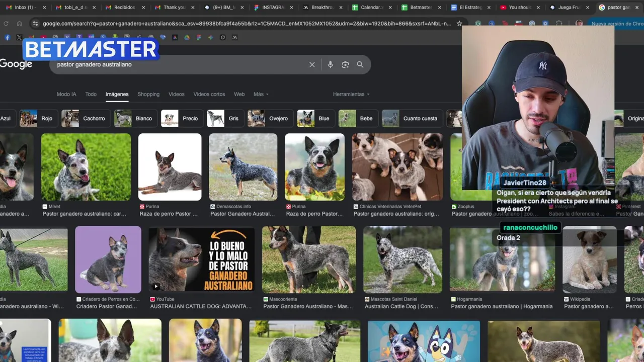Image resolution: width=644 pixels, height=362 pixels.
Task: Filter images by Precio chip
Action: pyautogui.click(x=182, y=119)
